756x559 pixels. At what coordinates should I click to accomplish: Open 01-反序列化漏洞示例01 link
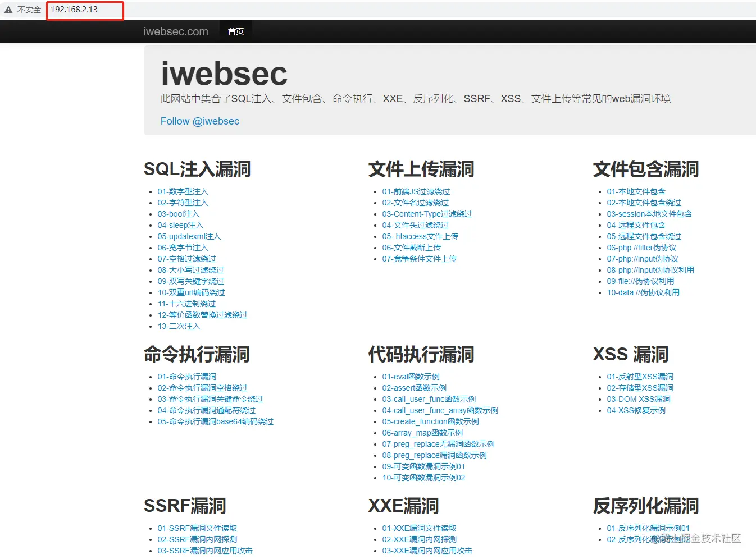(x=649, y=528)
